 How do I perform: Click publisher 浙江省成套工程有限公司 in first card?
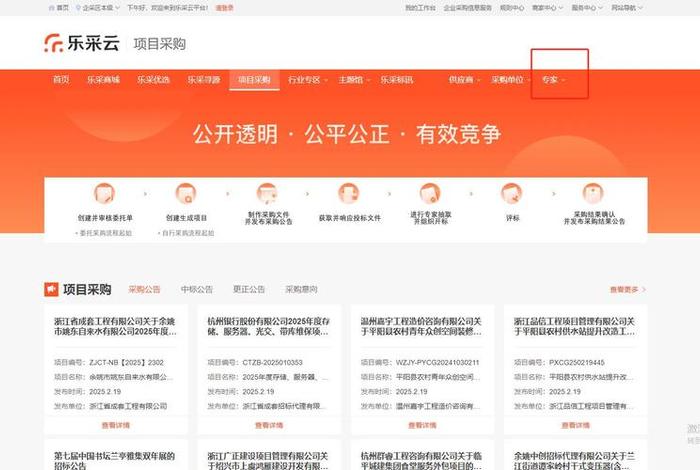[128, 406]
